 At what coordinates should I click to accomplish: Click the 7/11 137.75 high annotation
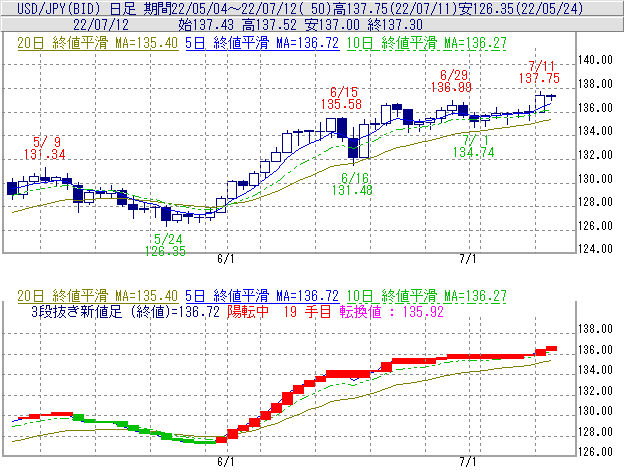539,72
